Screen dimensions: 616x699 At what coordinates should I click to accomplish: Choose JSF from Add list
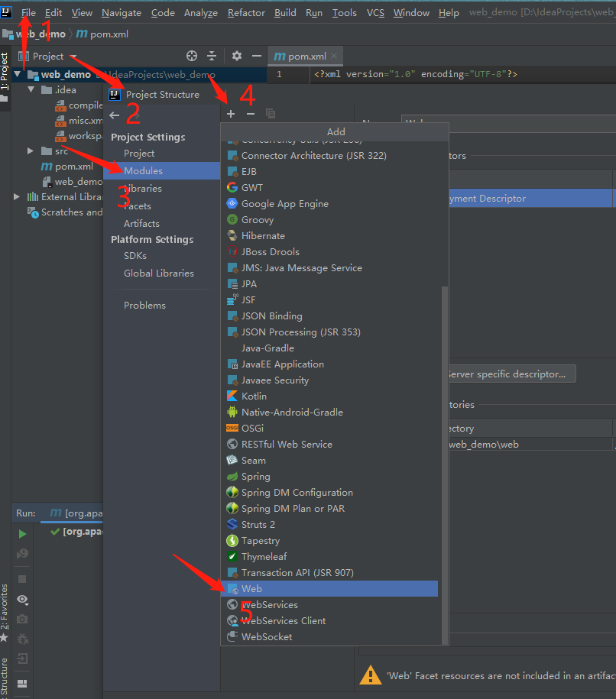point(330,300)
